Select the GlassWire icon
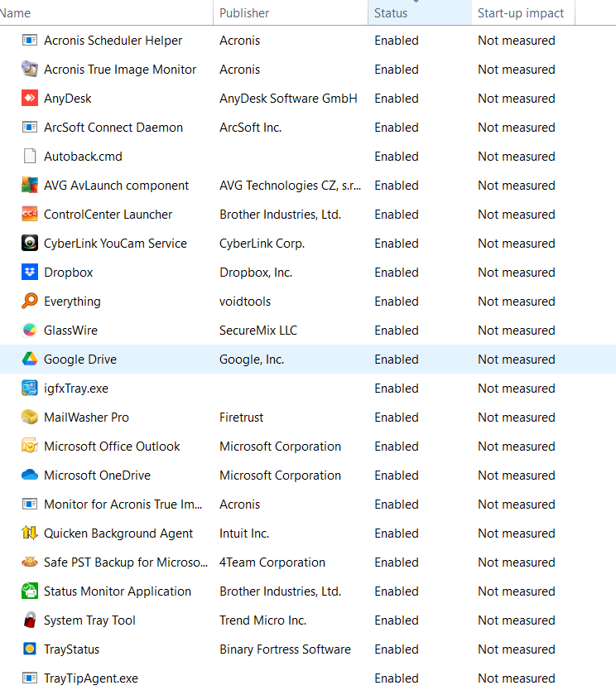This screenshot has height=700, width=616. [30, 331]
